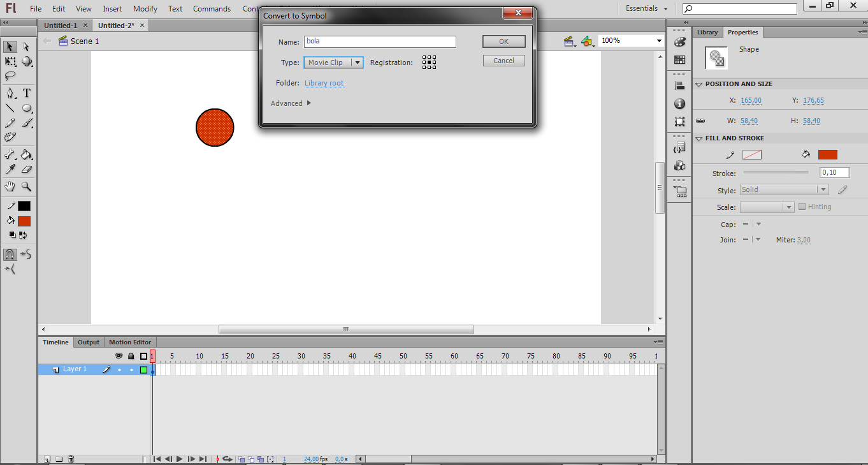Toggle show/hide all layers eye icon

(119, 356)
